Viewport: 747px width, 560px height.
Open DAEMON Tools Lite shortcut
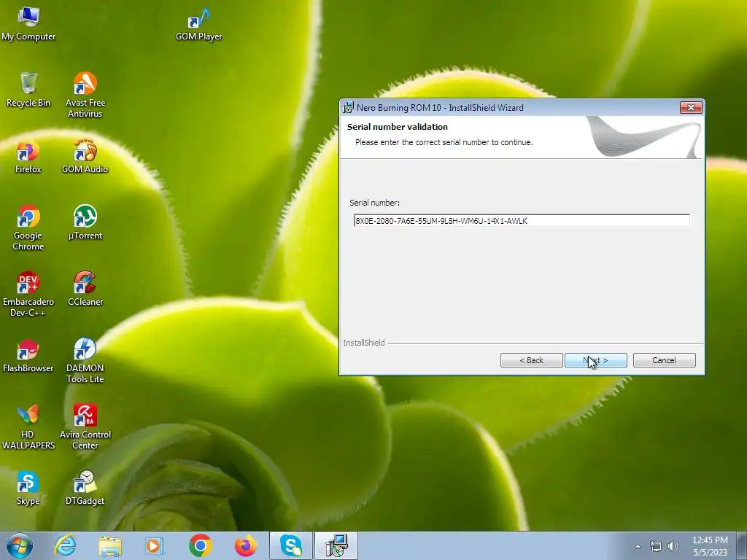[85, 360]
